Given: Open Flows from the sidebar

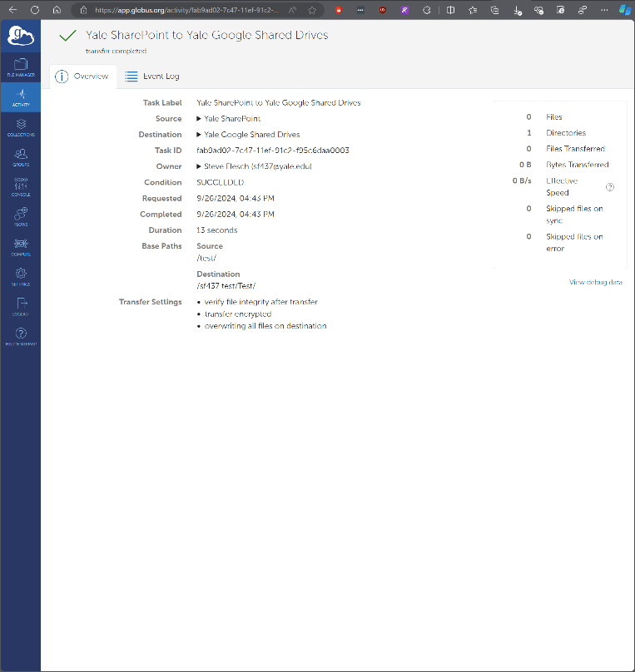Looking at the screenshot, I should (20, 216).
